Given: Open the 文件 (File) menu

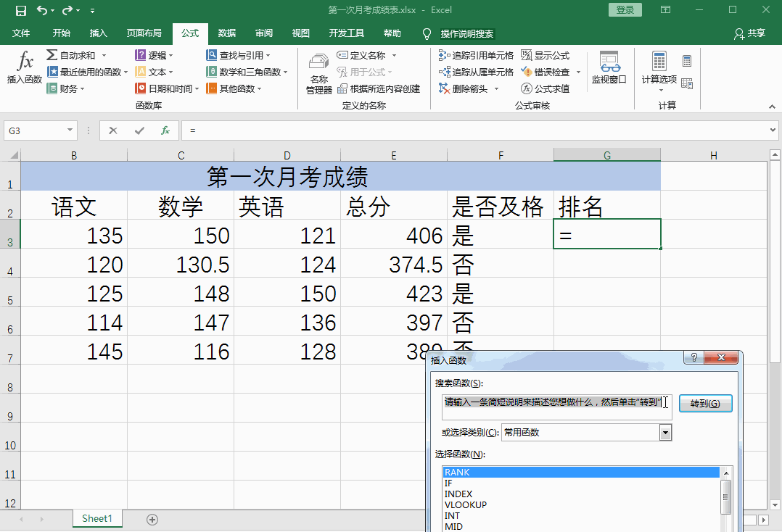Looking at the screenshot, I should point(21,33).
